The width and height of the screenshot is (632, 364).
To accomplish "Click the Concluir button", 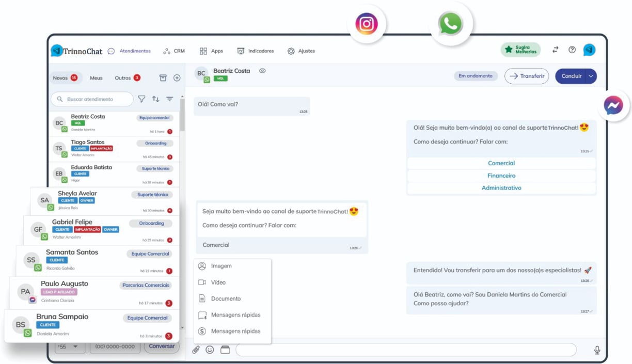I will tap(571, 76).
